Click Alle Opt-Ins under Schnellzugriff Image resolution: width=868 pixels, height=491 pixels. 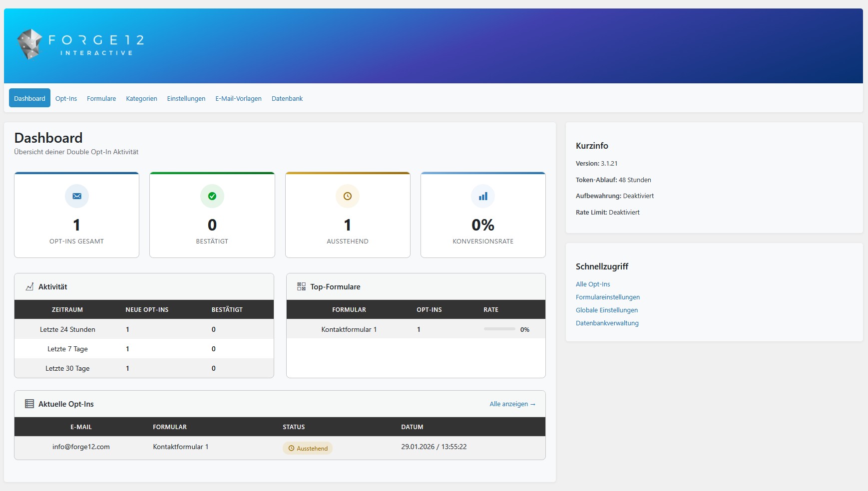click(x=593, y=284)
